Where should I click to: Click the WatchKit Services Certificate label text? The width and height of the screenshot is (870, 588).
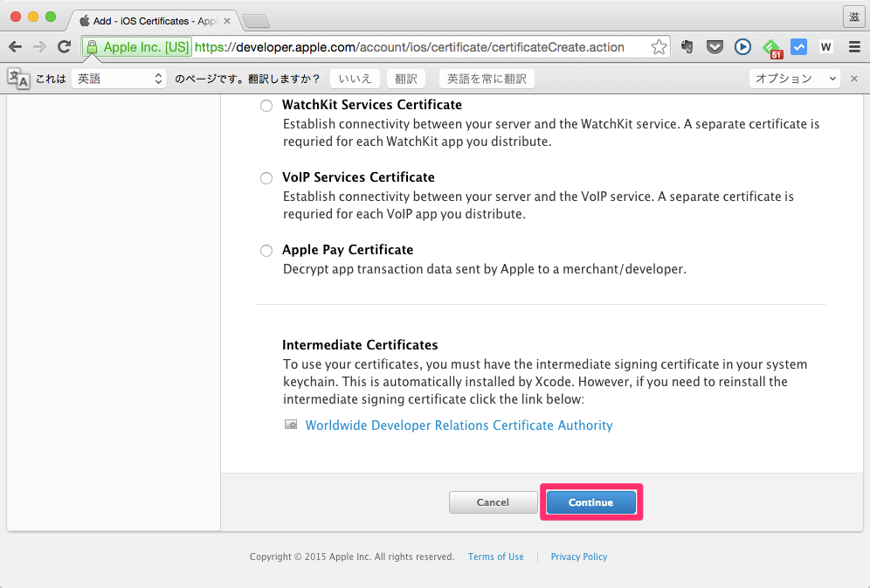[372, 104]
